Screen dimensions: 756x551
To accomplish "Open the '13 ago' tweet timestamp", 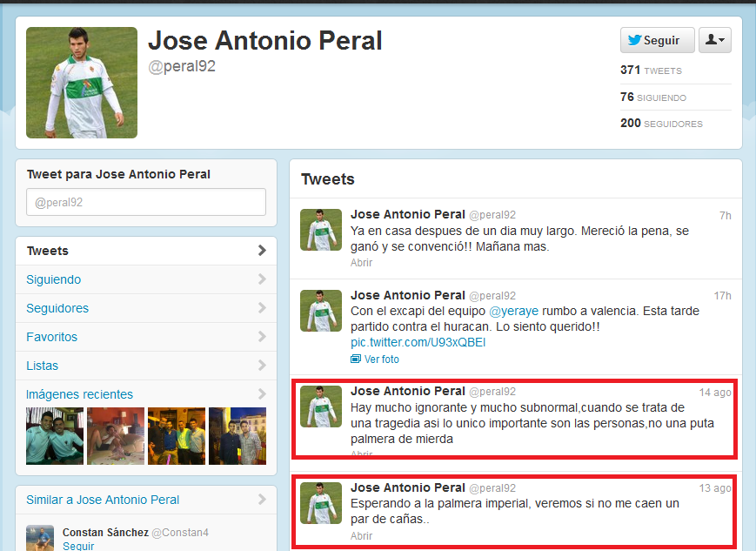I will click(x=715, y=487).
